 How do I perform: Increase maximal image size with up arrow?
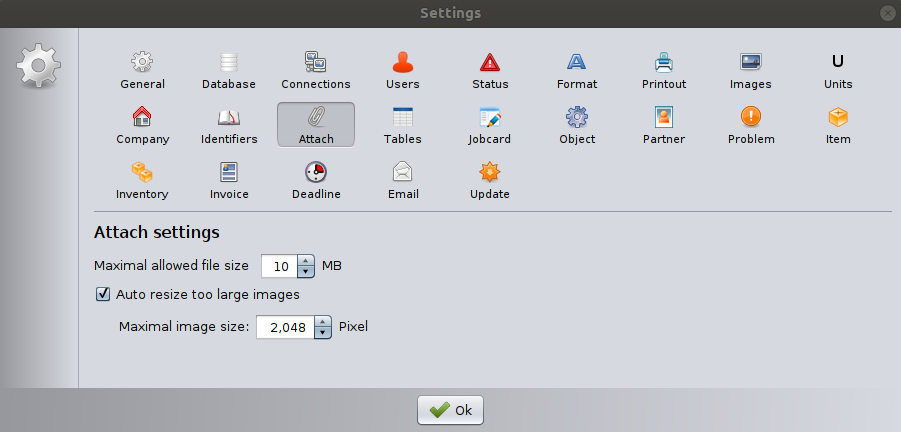point(322,322)
